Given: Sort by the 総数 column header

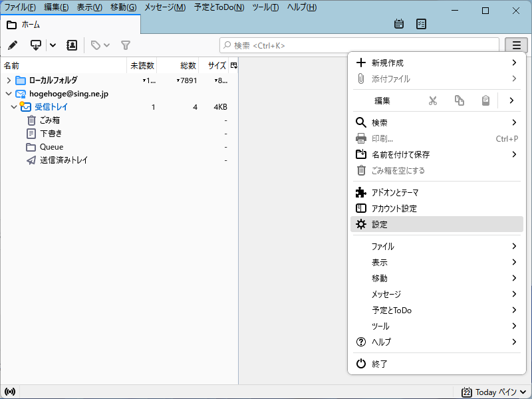Looking at the screenshot, I should (178, 65).
